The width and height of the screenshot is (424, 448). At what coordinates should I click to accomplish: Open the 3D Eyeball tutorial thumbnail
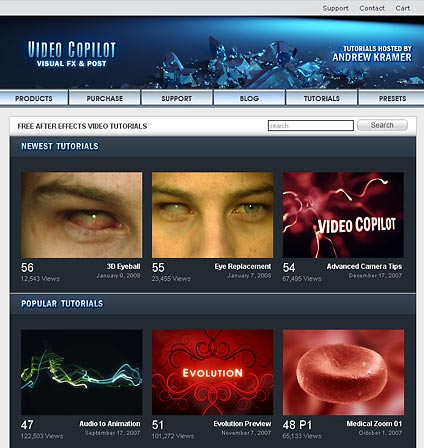(82, 215)
